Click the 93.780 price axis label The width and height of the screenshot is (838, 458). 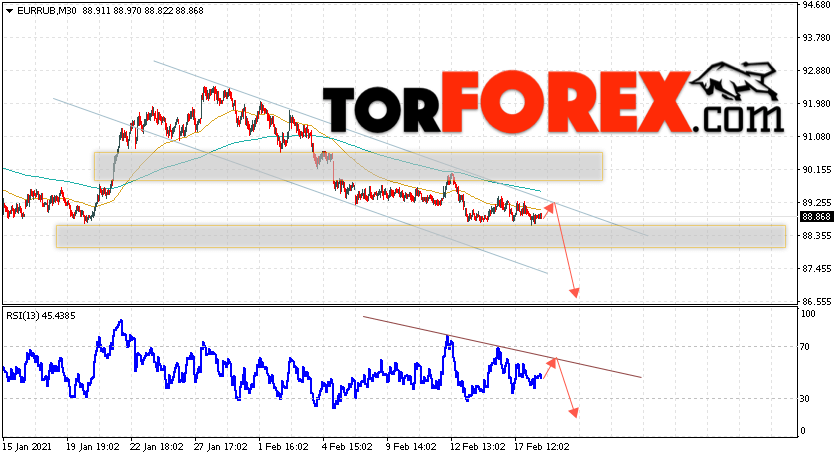(817, 38)
